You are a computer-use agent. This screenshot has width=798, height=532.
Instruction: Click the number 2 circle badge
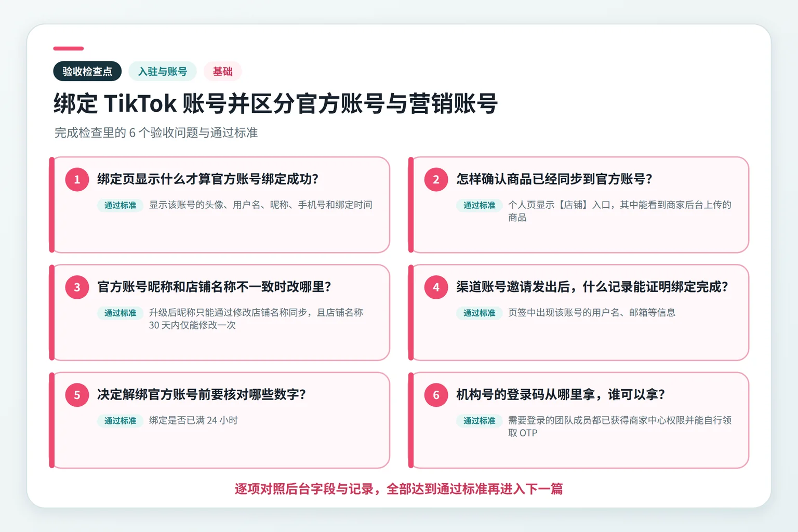tap(436, 179)
